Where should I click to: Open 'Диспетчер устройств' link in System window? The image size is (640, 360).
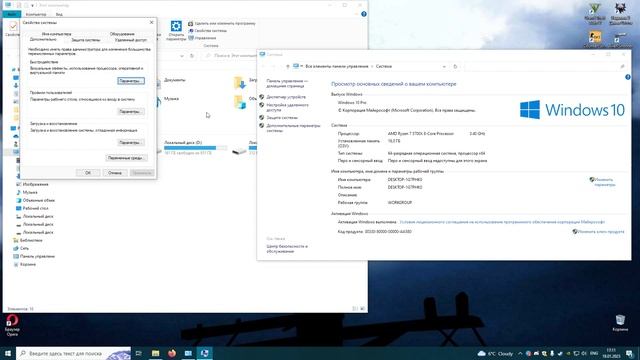286,97
